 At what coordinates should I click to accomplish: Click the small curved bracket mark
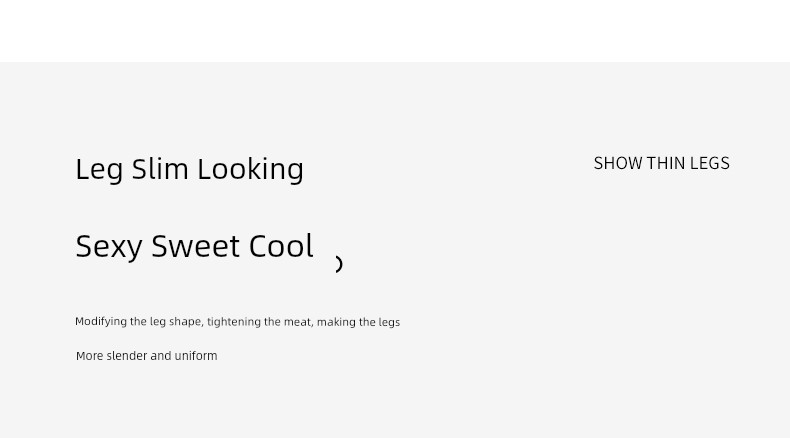339,264
